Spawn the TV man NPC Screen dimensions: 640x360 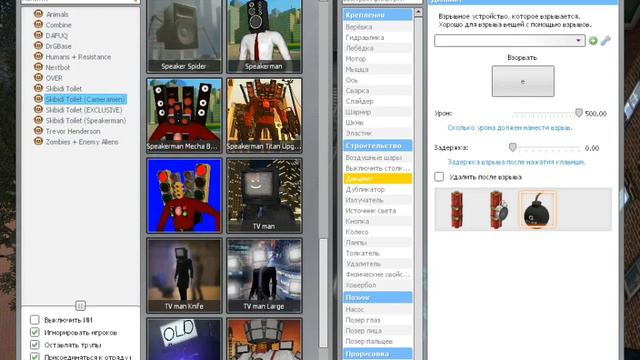pyautogui.click(x=264, y=196)
